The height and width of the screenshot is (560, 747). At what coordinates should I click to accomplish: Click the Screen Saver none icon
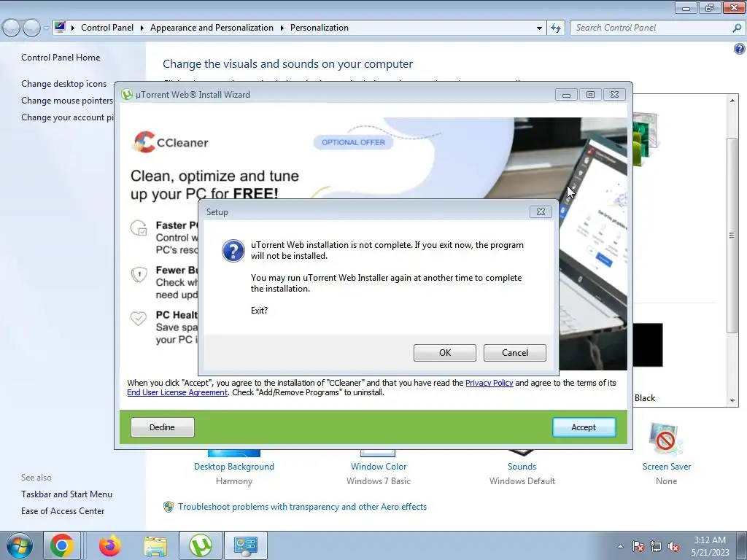point(665,439)
